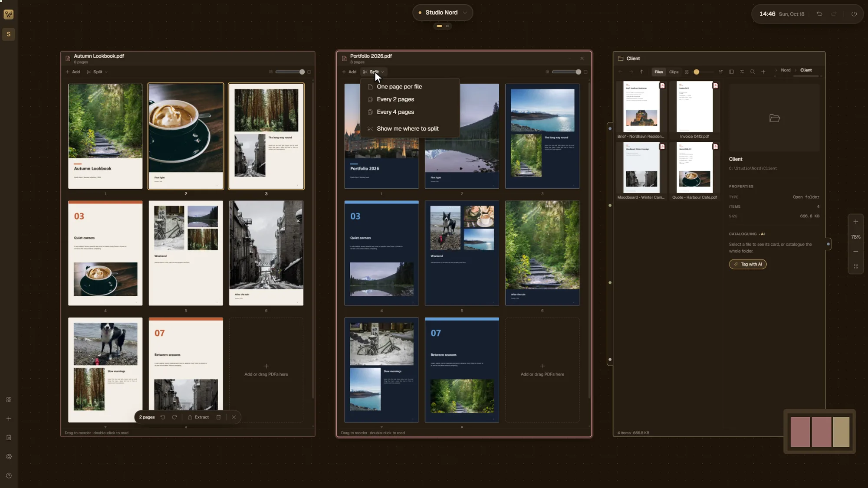The width and height of the screenshot is (868, 488).
Task: Choose One page per file
Action: 410,87
